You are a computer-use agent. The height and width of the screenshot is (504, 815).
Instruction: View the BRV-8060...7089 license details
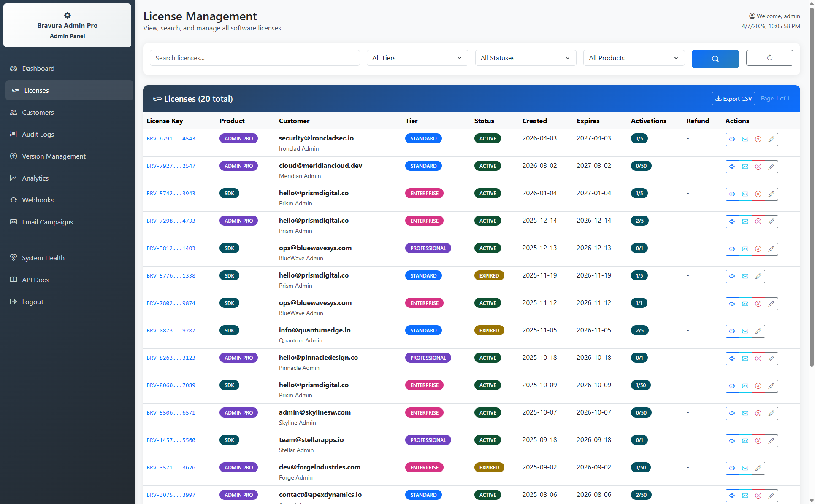732,386
